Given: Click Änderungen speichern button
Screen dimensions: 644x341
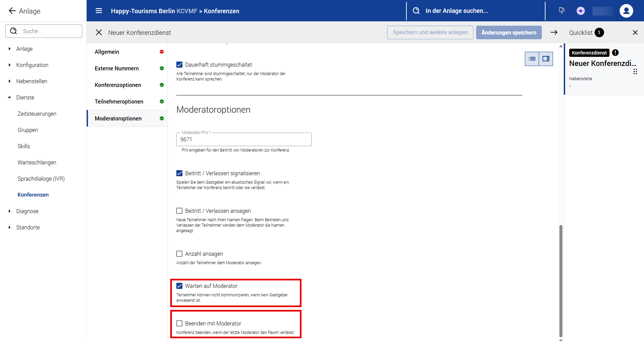Looking at the screenshot, I should tap(509, 32).
